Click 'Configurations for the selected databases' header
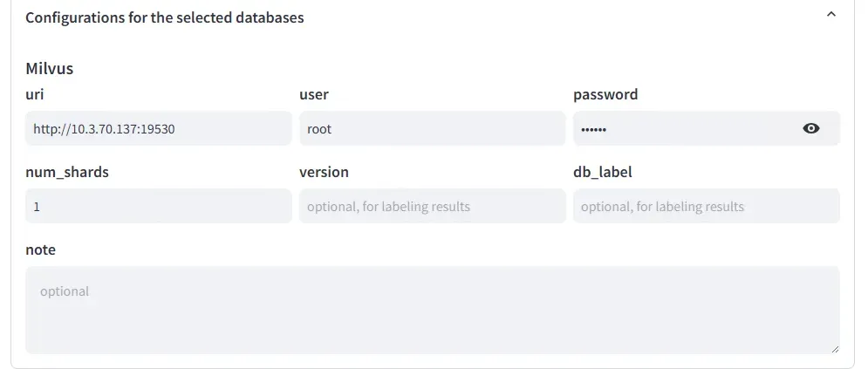 click(x=164, y=17)
